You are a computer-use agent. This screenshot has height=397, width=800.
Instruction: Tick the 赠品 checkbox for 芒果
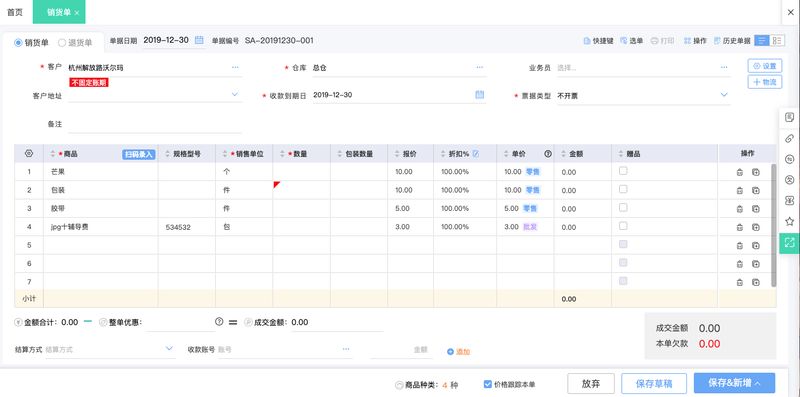click(x=623, y=171)
